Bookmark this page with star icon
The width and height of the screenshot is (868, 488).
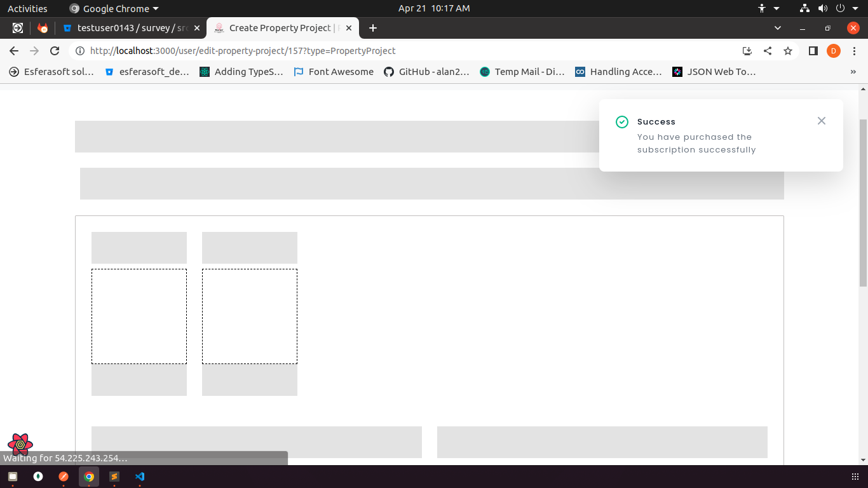pos(788,51)
